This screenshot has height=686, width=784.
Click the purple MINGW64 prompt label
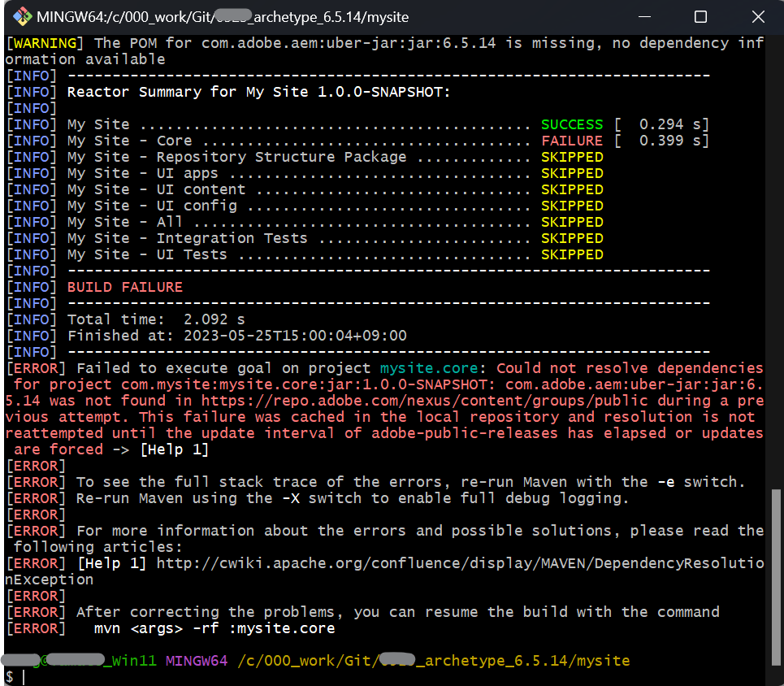coord(197,661)
